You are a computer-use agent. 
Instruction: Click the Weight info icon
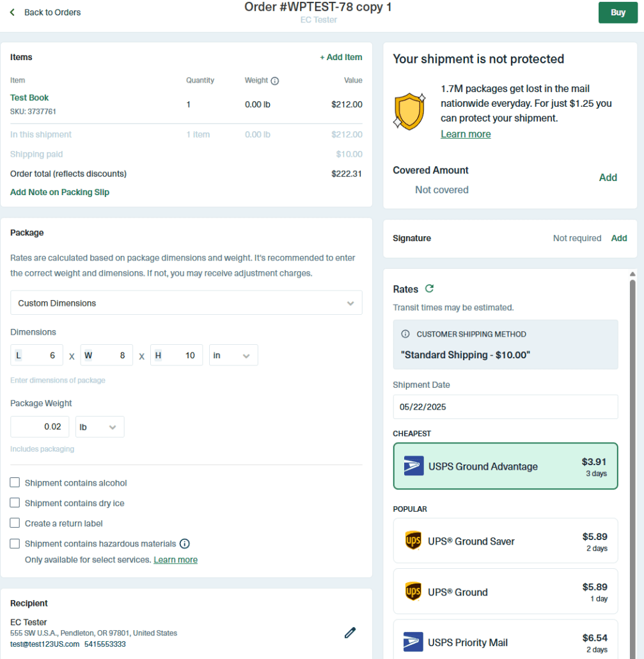pos(275,81)
